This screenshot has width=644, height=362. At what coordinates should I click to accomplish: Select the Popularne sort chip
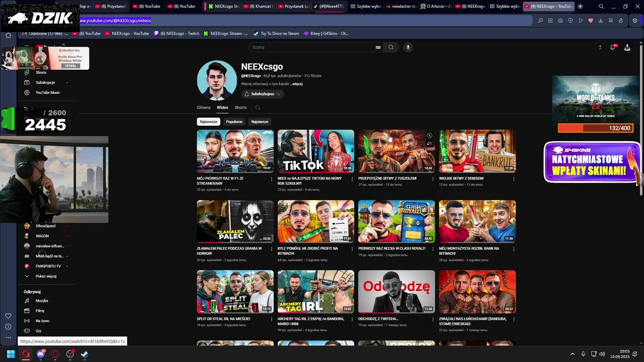pyautogui.click(x=234, y=122)
